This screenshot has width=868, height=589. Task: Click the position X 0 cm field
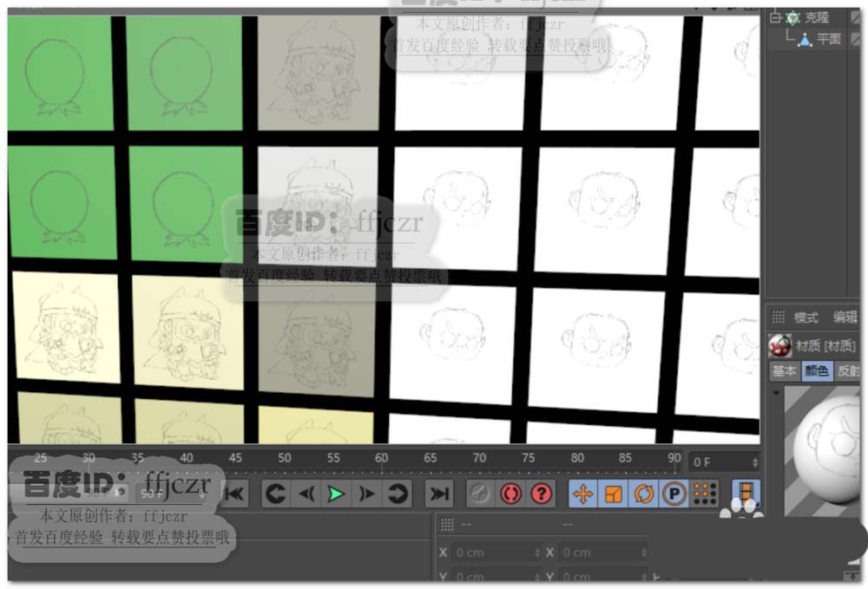(496, 553)
